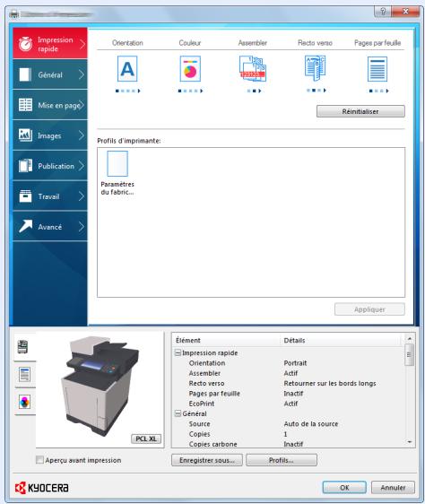
Task: Enable Aperçu avant impression checkbox
Action: pyautogui.click(x=39, y=460)
